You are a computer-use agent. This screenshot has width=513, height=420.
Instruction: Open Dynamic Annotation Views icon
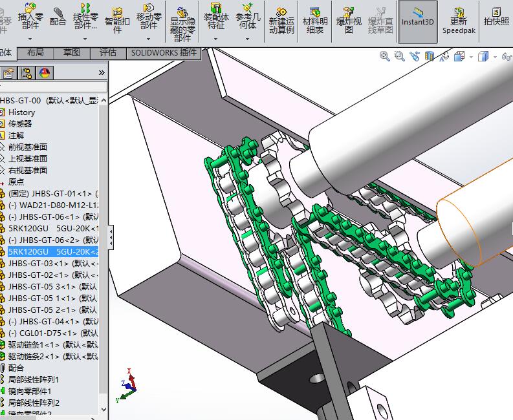tap(444, 56)
